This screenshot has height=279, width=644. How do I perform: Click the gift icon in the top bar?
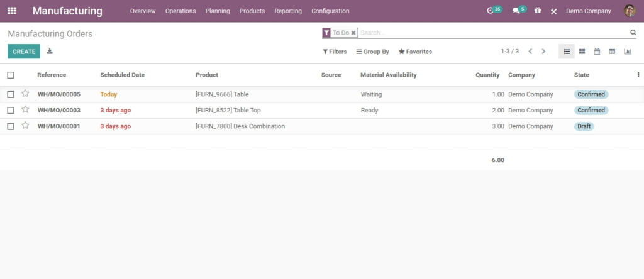tap(538, 11)
